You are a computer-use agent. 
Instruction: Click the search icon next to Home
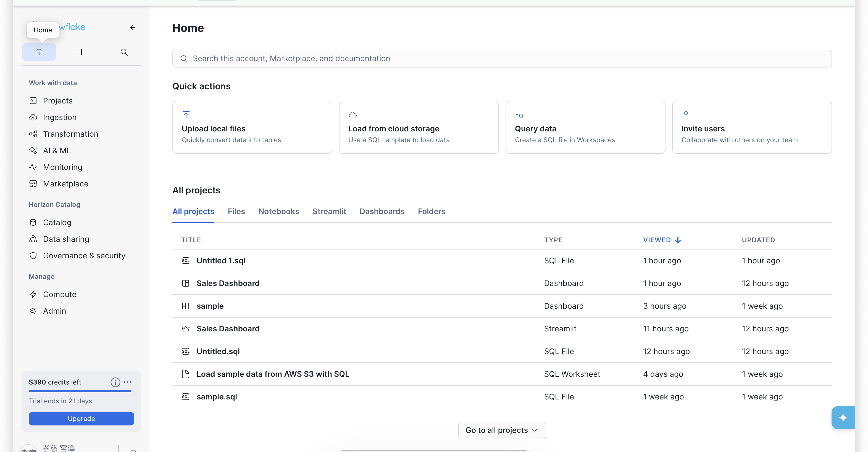click(124, 52)
